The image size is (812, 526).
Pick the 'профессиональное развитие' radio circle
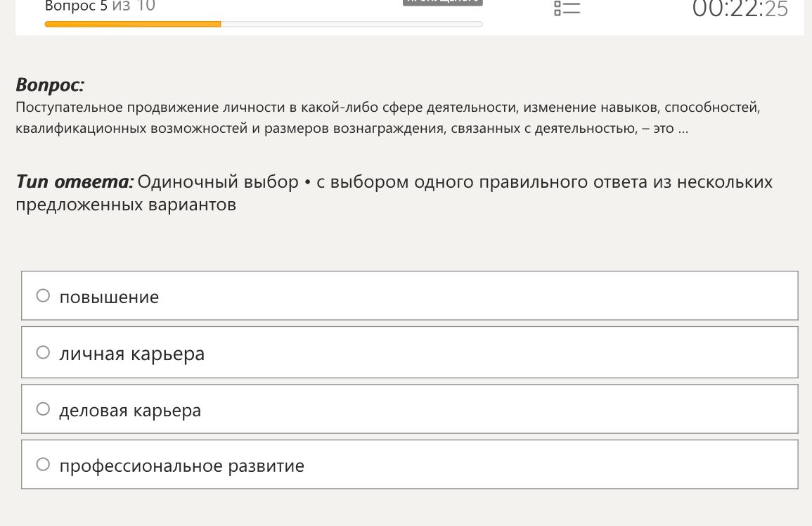pos(43,464)
